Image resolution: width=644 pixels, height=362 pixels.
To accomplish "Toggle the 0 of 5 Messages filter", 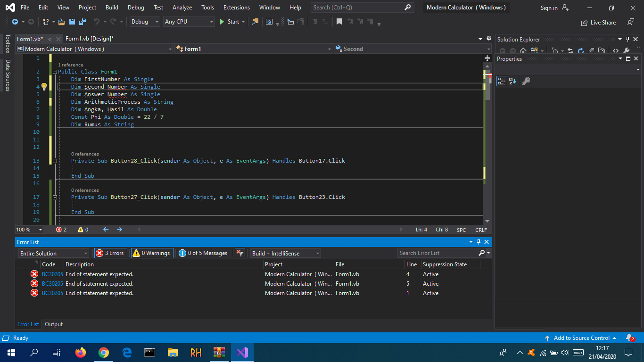I will pos(203,253).
